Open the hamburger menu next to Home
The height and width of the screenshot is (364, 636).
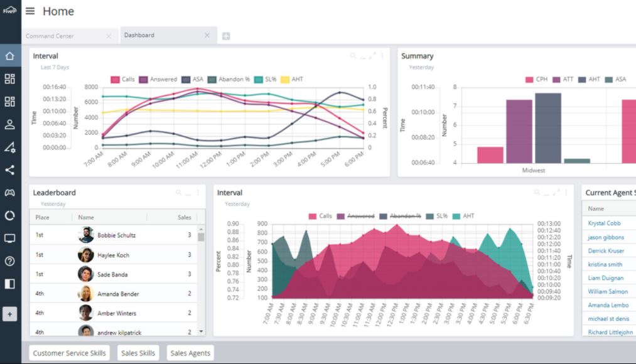coord(30,11)
